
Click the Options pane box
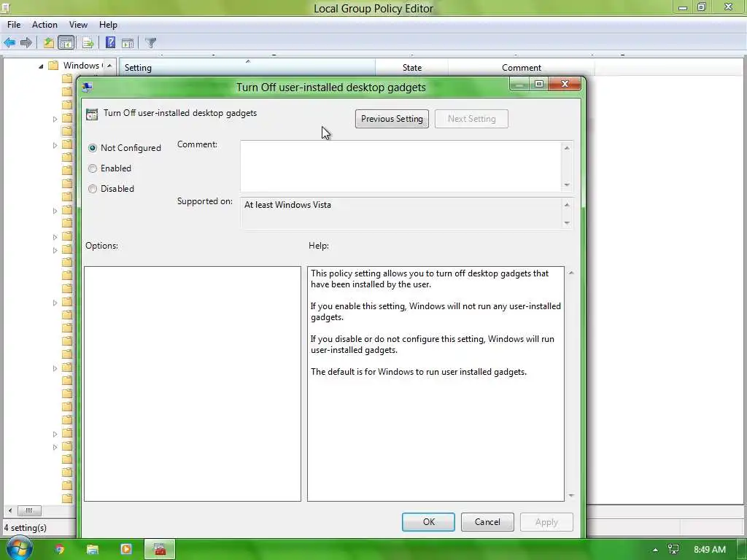(x=193, y=384)
